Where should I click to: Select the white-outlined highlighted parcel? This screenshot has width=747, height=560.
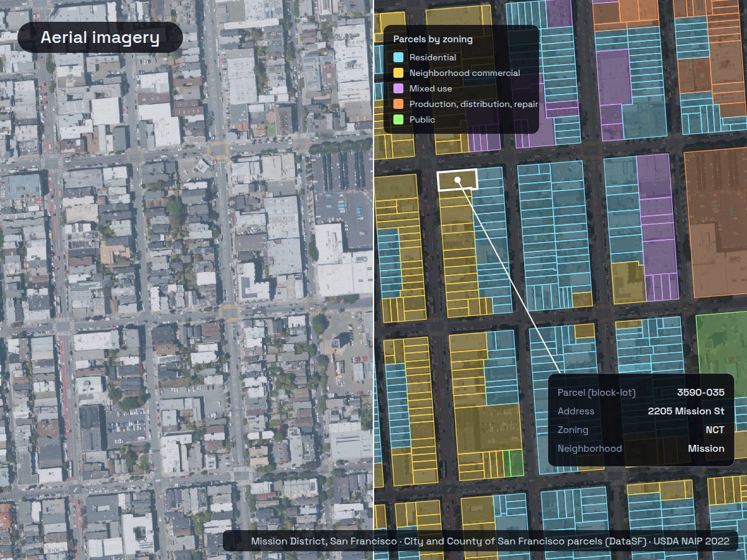tap(458, 180)
